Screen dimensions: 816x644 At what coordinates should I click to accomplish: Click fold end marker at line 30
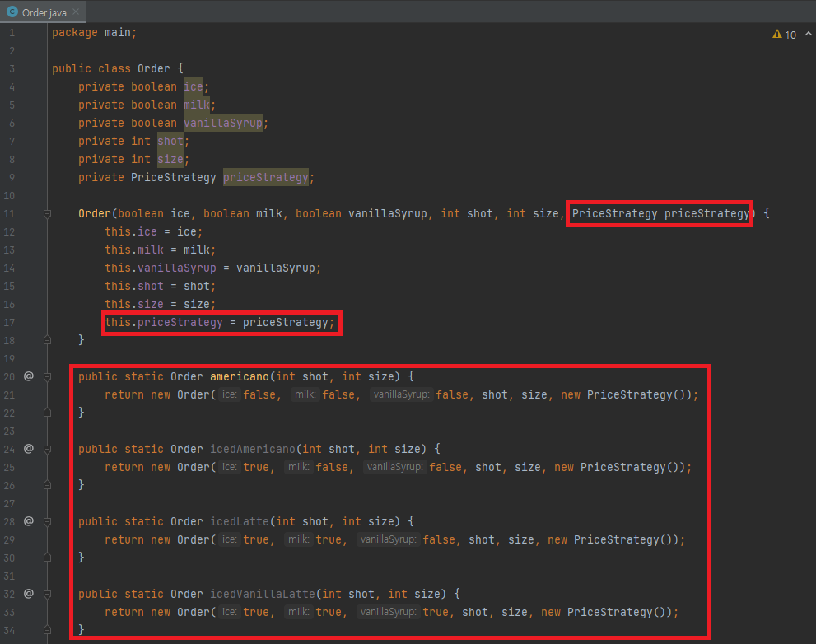tap(48, 558)
